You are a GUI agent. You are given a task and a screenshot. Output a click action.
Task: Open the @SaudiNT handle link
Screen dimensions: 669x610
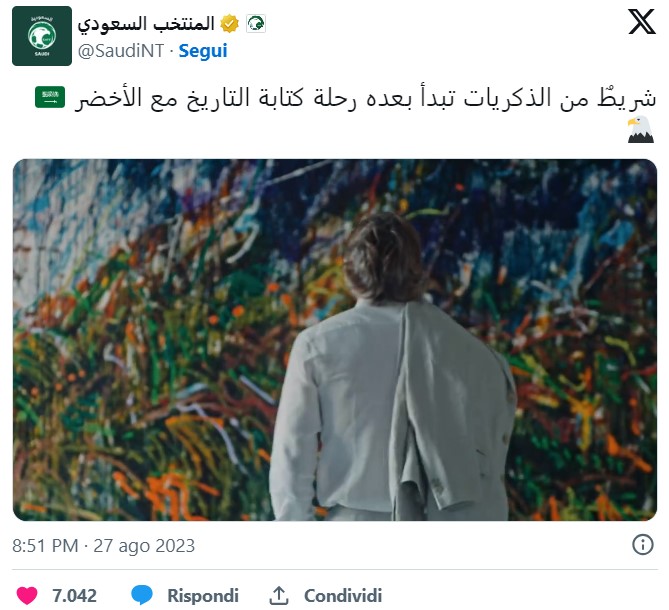point(121,51)
